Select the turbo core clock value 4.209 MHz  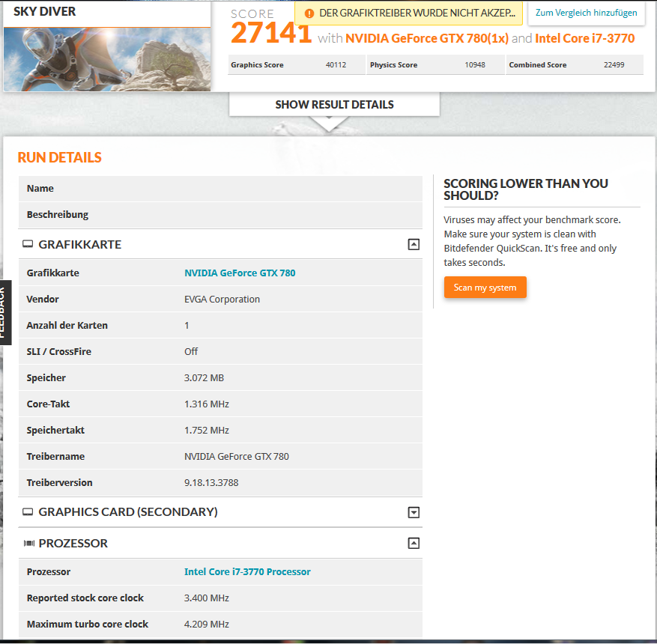207,625
